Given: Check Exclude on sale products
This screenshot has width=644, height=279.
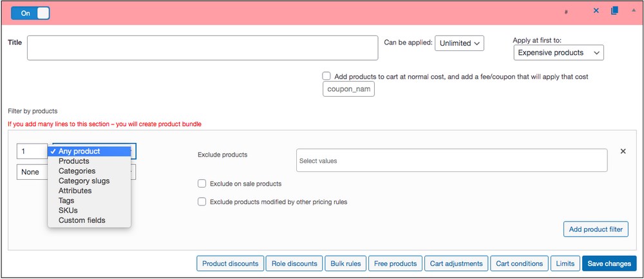Looking at the screenshot, I should (x=202, y=184).
